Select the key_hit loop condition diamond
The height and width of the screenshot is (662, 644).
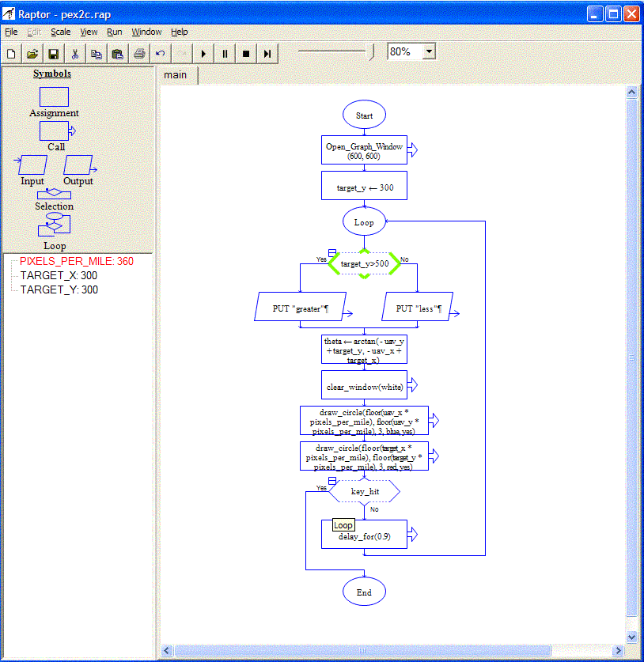pos(364,491)
